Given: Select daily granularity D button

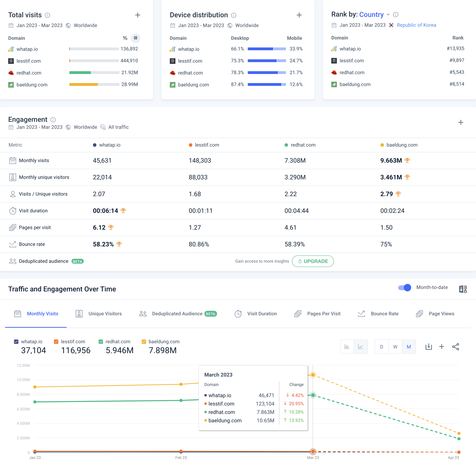Looking at the screenshot, I should point(381,347).
